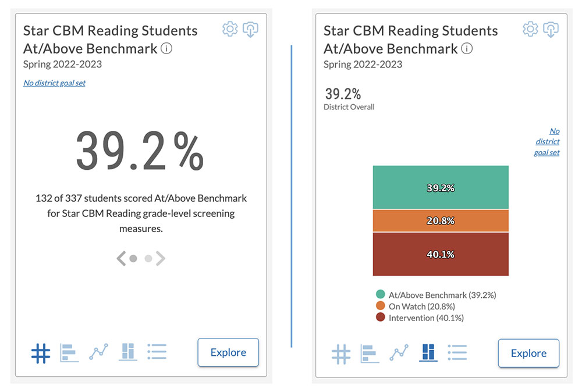Click the duplicate widget icon on left card
This screenshot has width=582, height=392.
click(x=250, y=29)
